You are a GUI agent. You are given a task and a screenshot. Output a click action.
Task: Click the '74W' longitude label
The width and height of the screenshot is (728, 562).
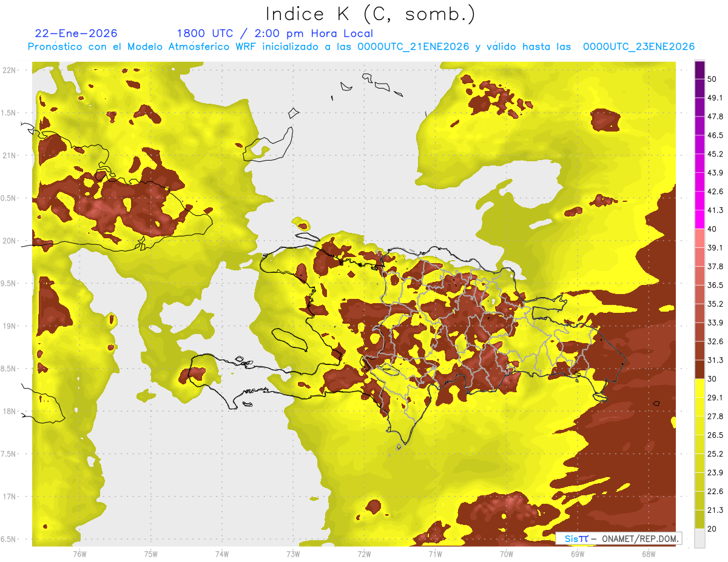(222, 554)
